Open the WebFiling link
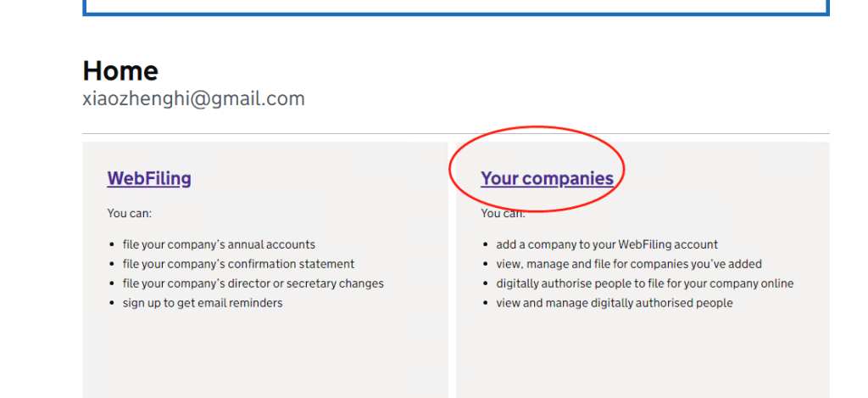868x398 pixels. tap(149, 178)
